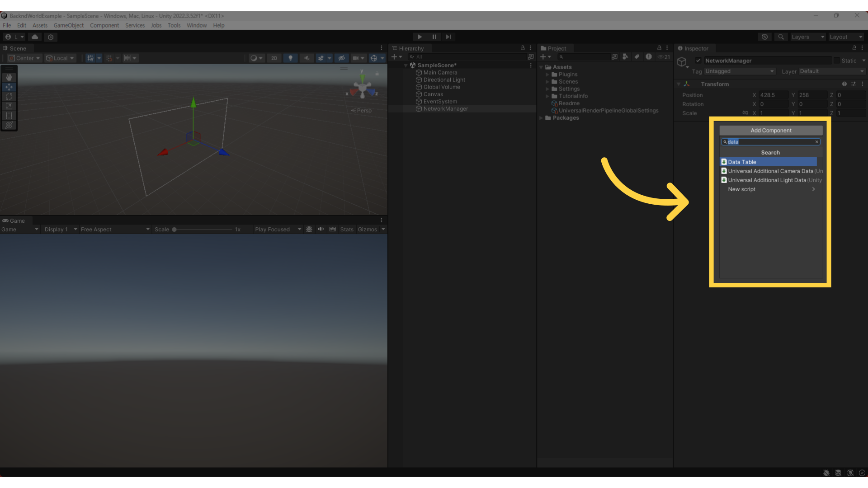Image resolution: width=868 pixels, height=488 pixels.
Task: Open Package Manager hexagon icon
Action: point(51,37)
